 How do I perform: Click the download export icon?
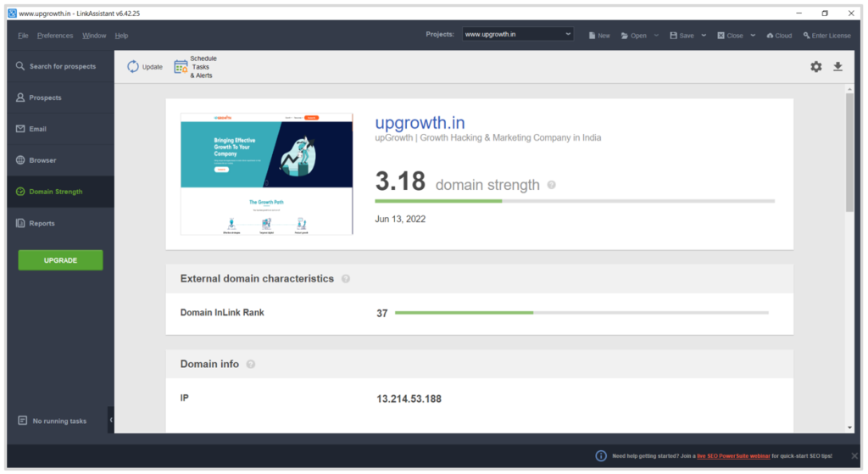838,66
